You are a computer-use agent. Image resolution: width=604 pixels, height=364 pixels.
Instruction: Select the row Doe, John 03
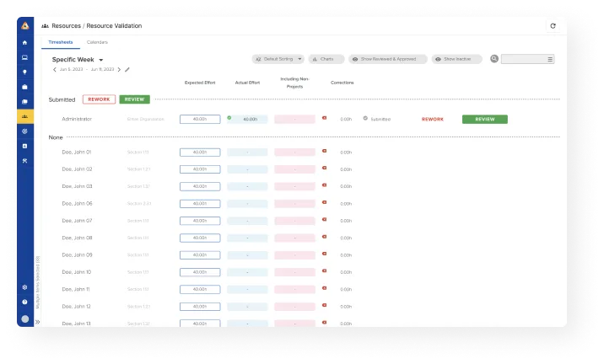point(77,186)
